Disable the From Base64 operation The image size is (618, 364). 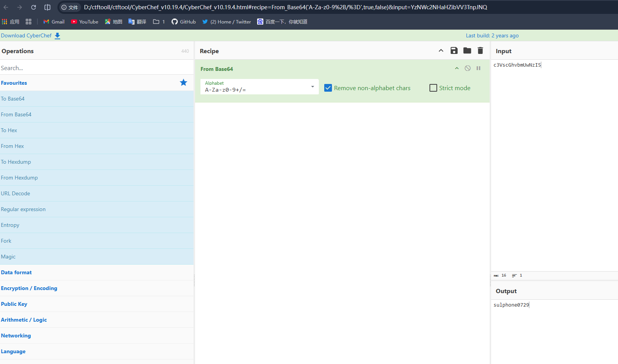(x=468, y=68)
